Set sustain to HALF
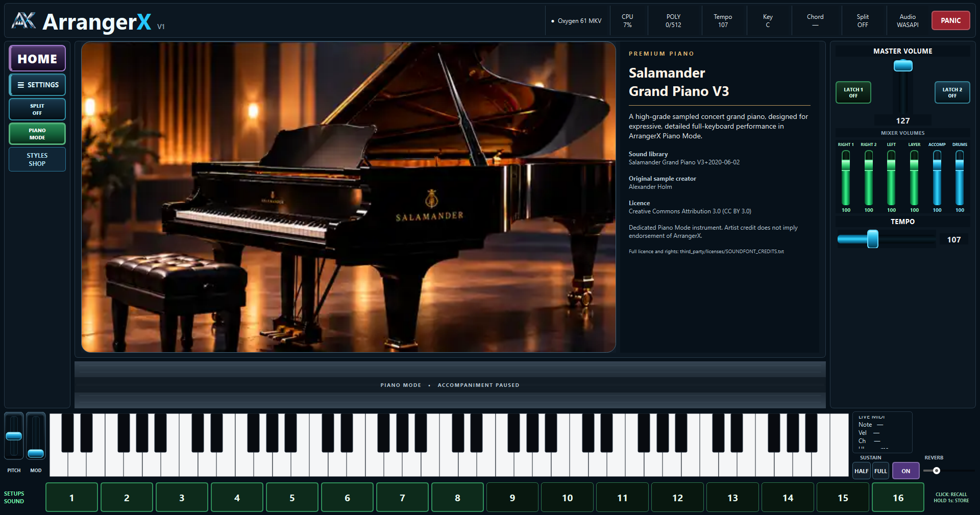Image resolution: width=980 pixels, height=515 pixels. point(862,471)
